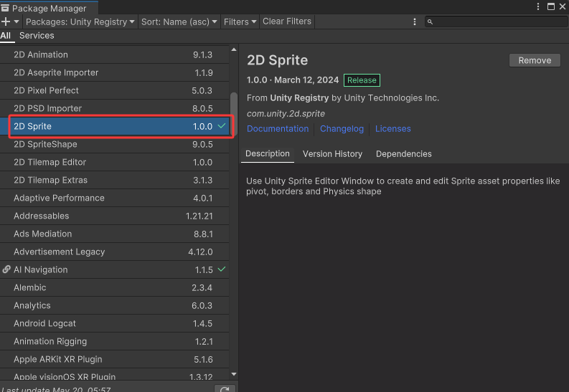Select Android Logcat package
Screen dimensions: 569x392
(114, 323)
